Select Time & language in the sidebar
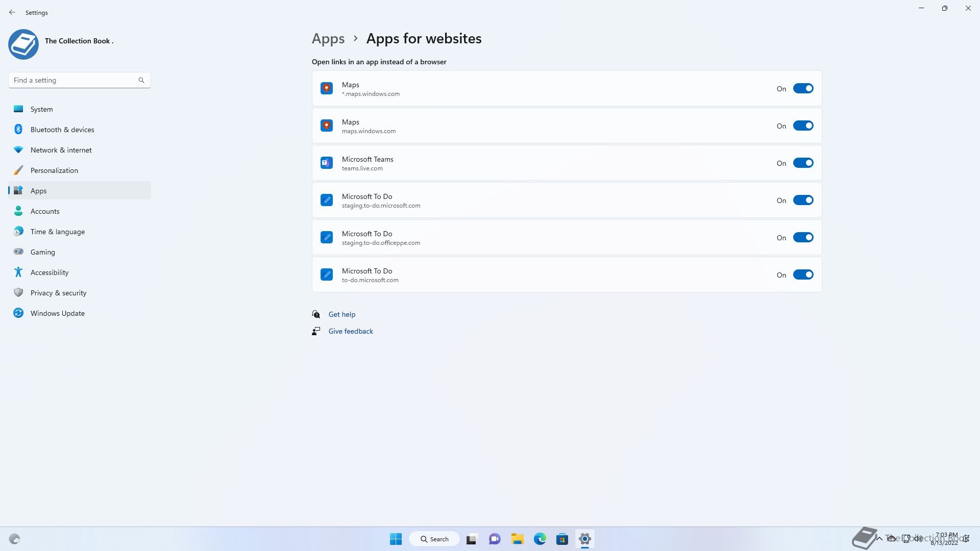 pos(80,232)
